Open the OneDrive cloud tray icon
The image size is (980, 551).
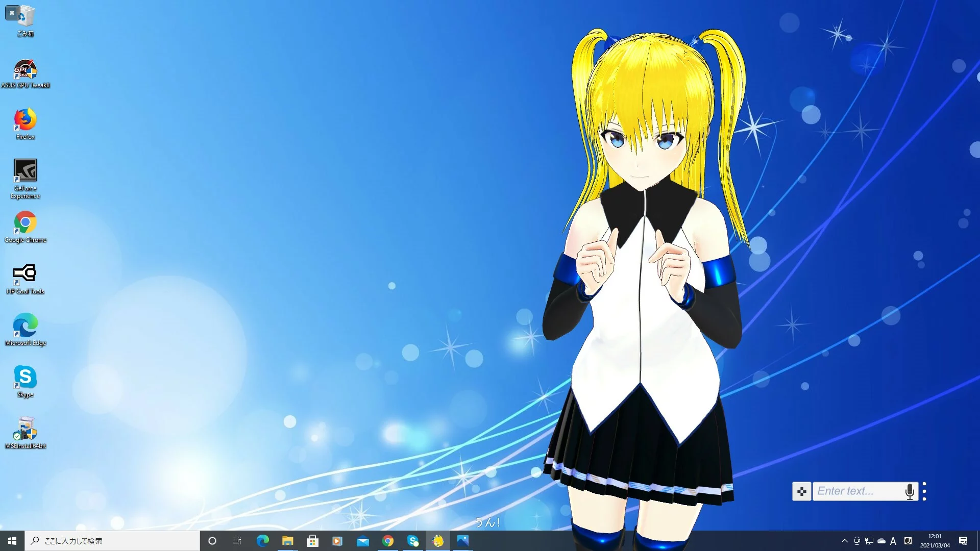[881, 541]
